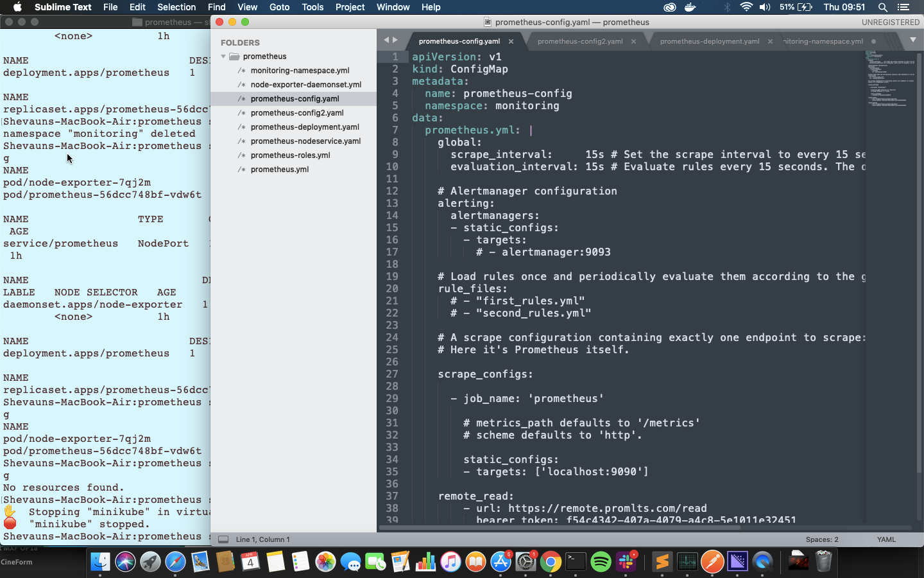Open the Selection menu
The height and width of the screenshot is (578, 924).
176,7
